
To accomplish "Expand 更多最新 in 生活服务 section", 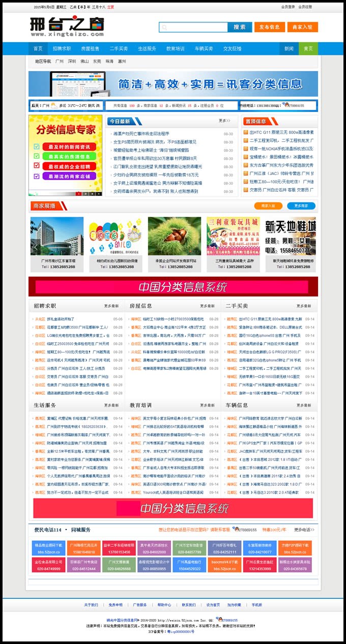I will [111, 405].
